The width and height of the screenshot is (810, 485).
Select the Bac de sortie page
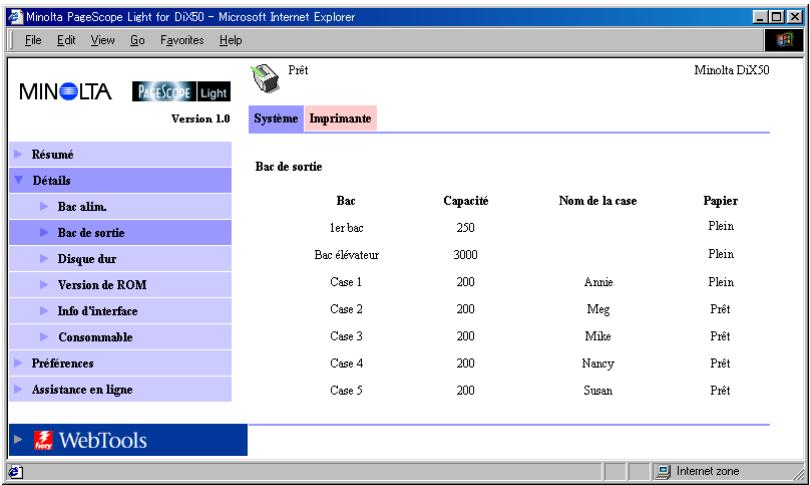120,232
